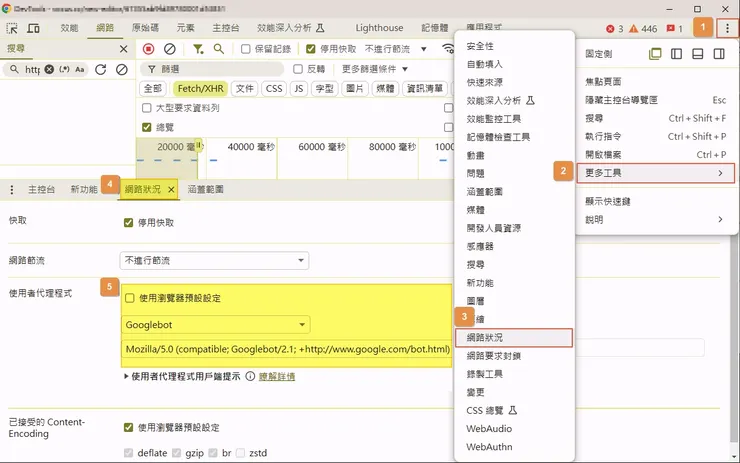Enable 大型要求資料列 checkbox
Screen dimensions: 740x463
click(147, 108)
